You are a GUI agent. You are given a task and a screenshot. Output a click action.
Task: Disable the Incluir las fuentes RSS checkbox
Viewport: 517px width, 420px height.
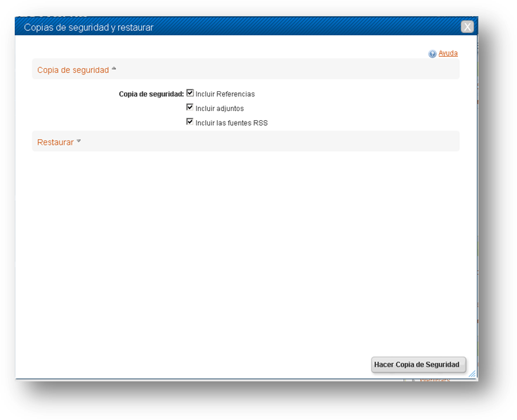190,122
